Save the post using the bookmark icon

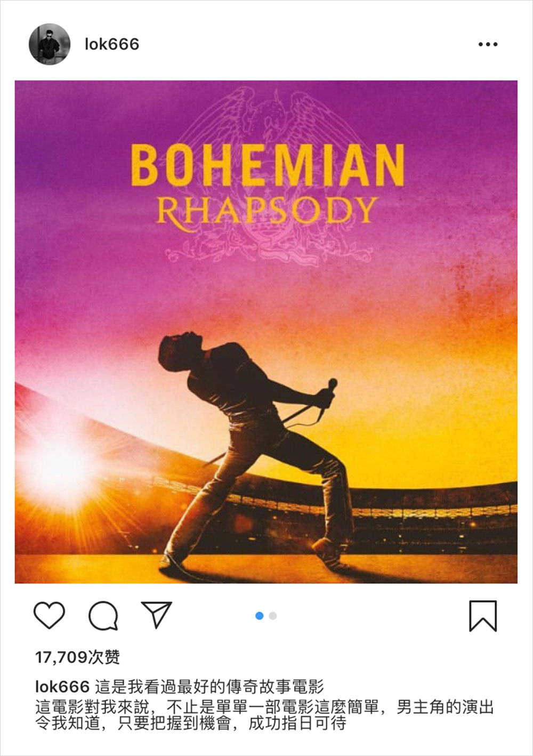point(483,616)
